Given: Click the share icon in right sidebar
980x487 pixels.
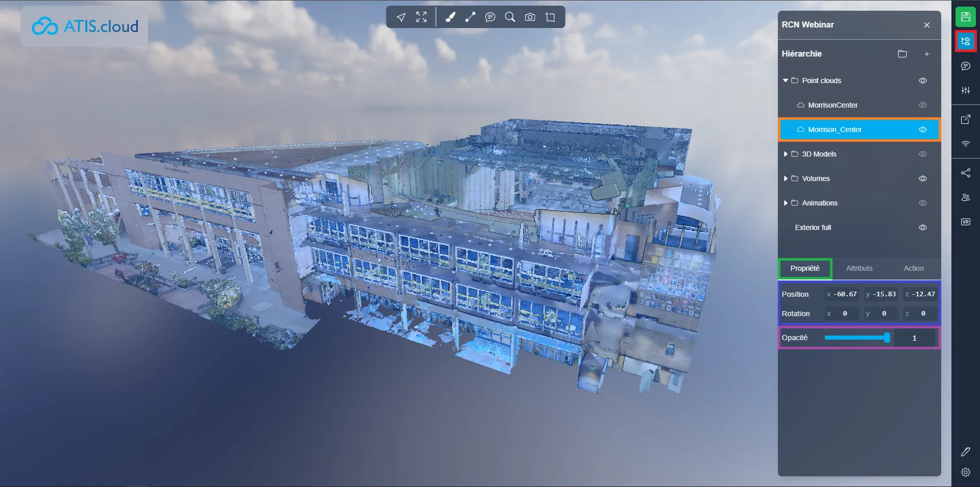Looking at the screenshot, I should (965, 173).
